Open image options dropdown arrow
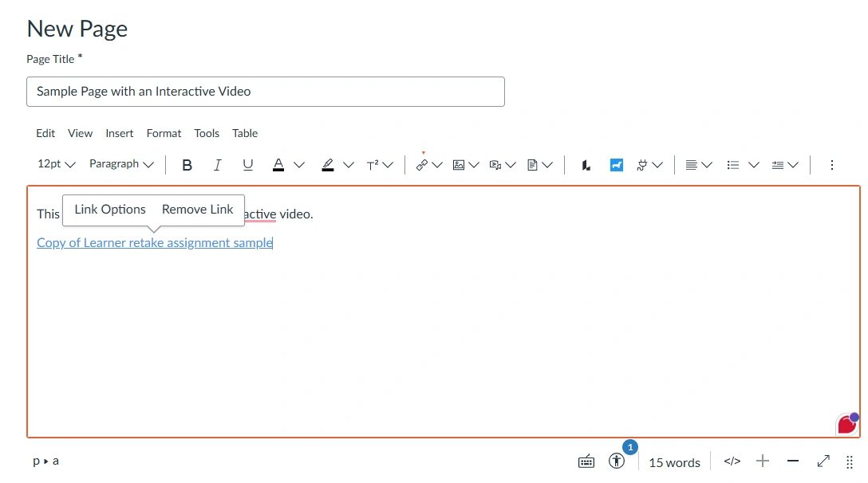Viewport: 868px width, 483px height. [474, 165]
